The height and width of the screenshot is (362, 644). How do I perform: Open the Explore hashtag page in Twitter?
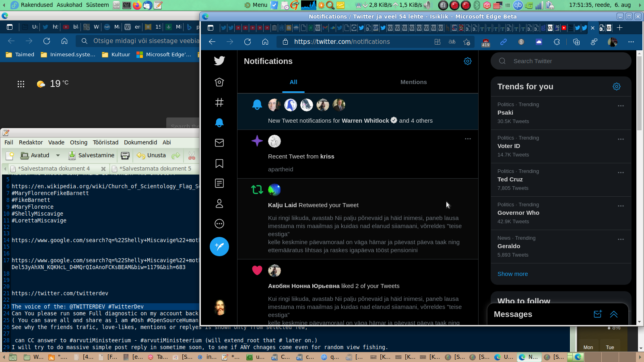(x=219, y=103)
